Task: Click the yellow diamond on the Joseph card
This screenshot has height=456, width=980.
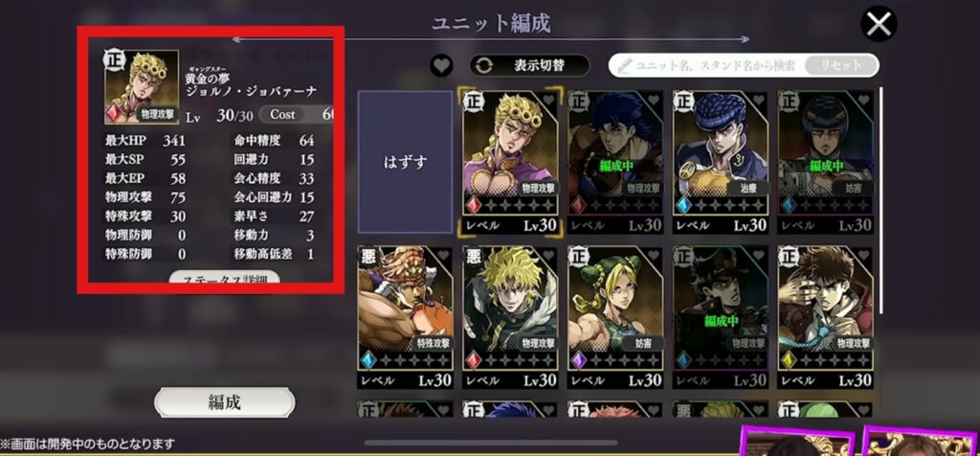Action: coord(789,360)
